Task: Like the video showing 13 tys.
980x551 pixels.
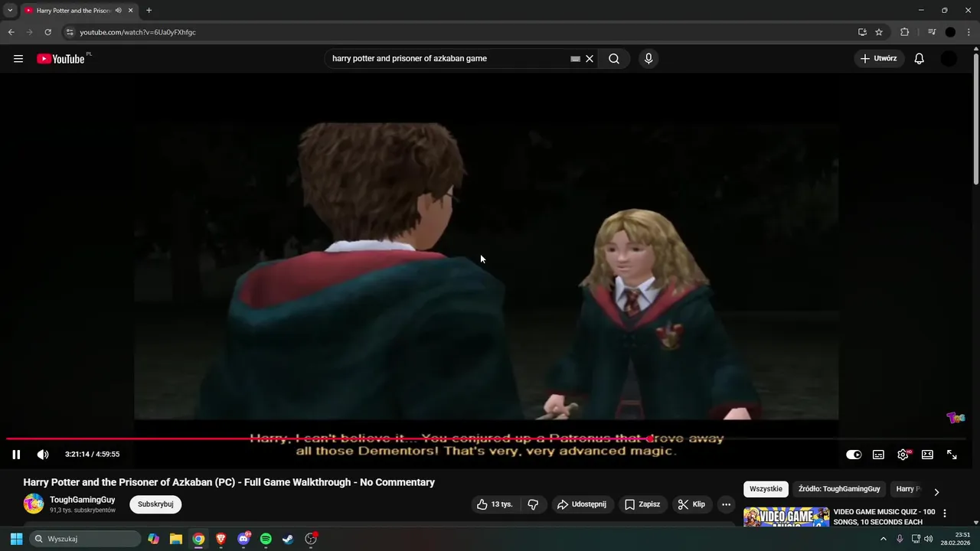Action: (x=495, y=504)
